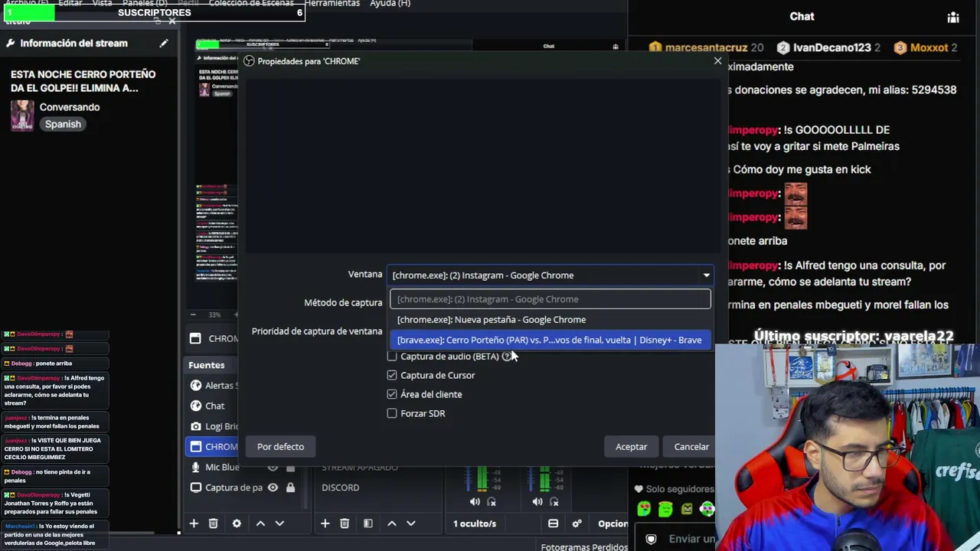The height and width of the screenshot is (551, 980).
Task: Open the Colección de Escenas menu
Action: 251,4
